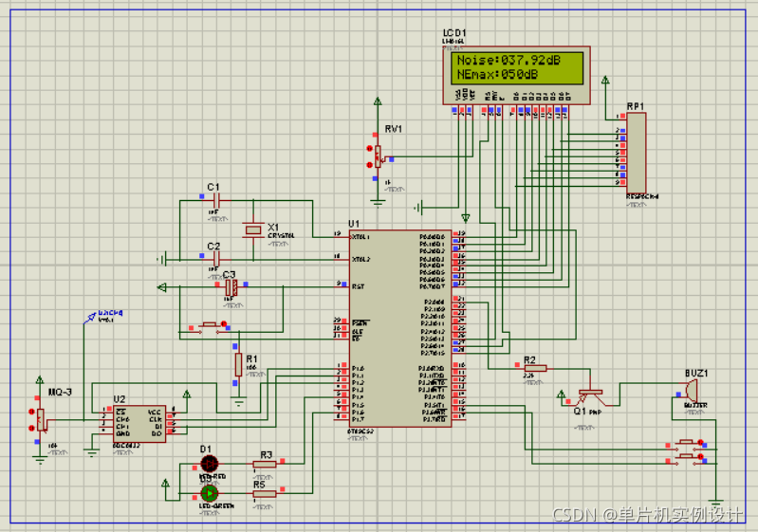The image size is (758, 532).
Task: Click the RP1 resistor pack
Action: 636,152
